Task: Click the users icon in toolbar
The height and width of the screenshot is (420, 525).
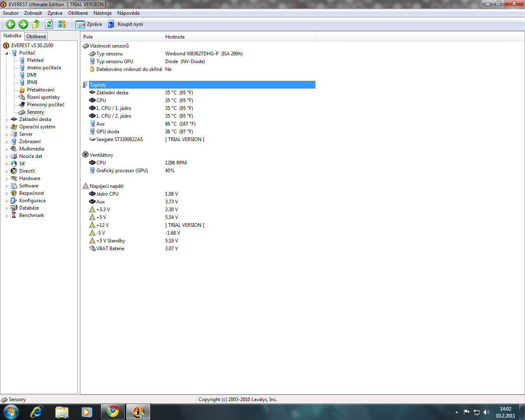Action: 62,24
